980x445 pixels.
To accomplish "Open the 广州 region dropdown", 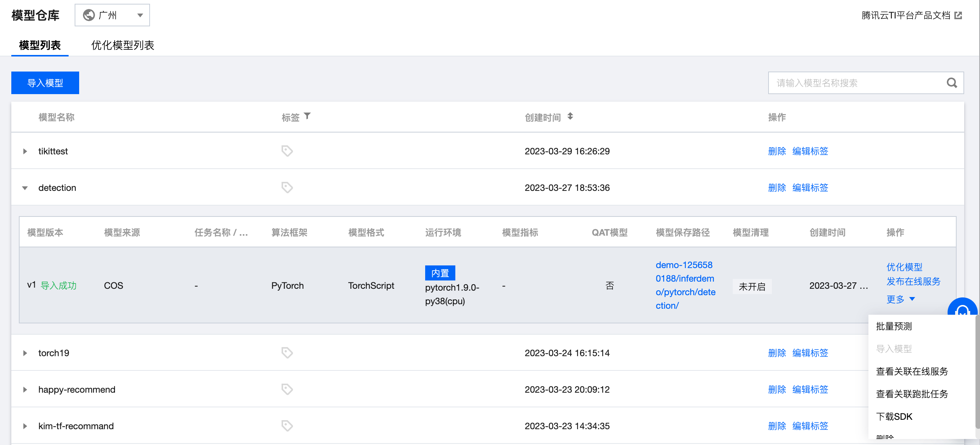I will click(x=112, y=15).
